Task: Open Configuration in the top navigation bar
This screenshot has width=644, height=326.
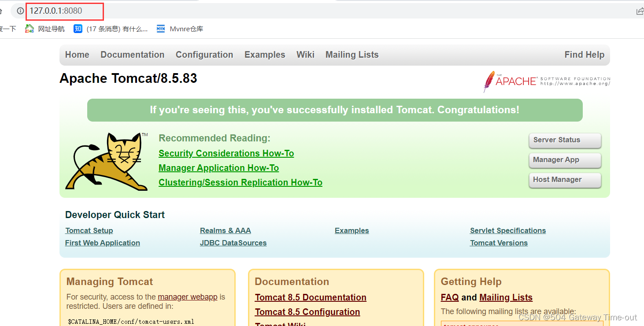Action: pyautogui.click(x=204, y=55)
